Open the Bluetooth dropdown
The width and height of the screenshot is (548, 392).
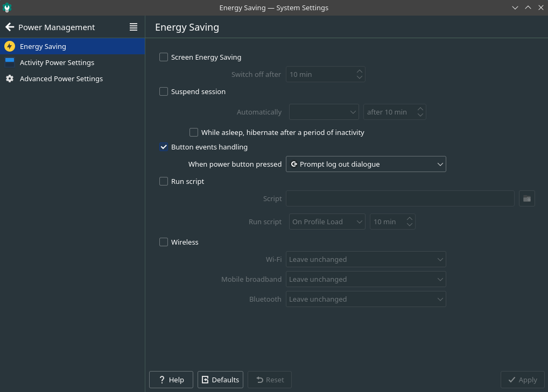(x=366, y=299)
